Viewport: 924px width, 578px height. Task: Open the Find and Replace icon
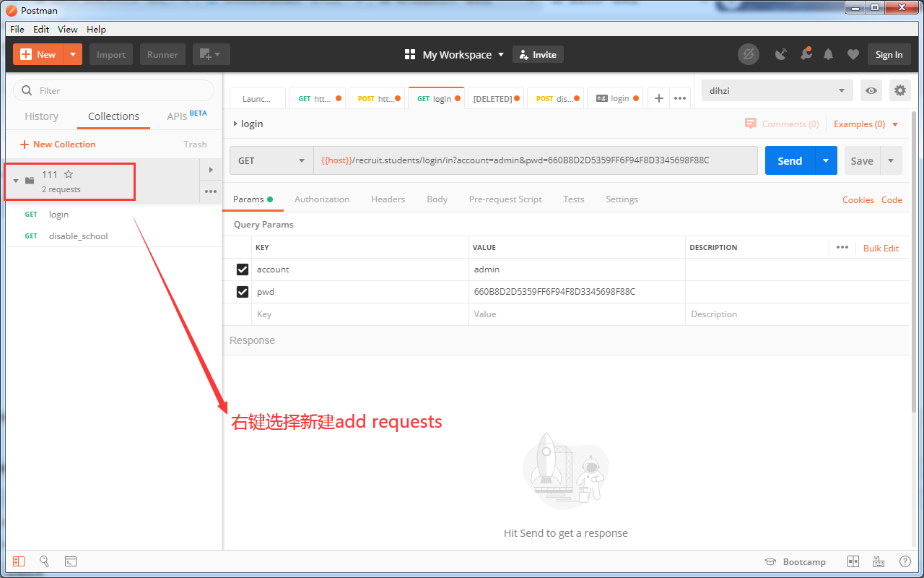pos(44,561)
